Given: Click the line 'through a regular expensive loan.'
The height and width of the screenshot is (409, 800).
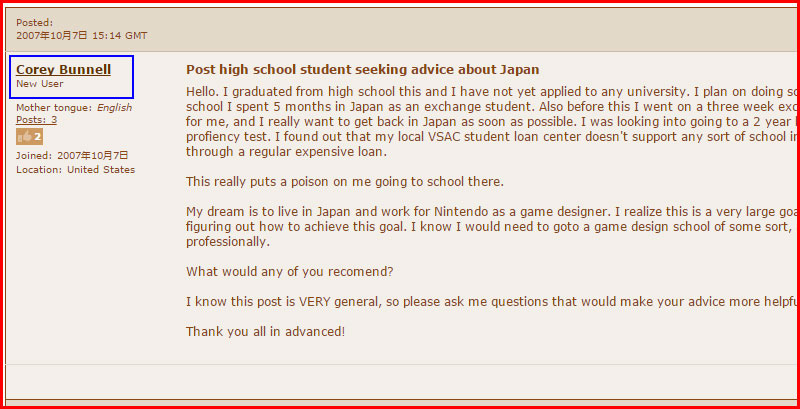Looking at the screenshot, I should [286, 152].
